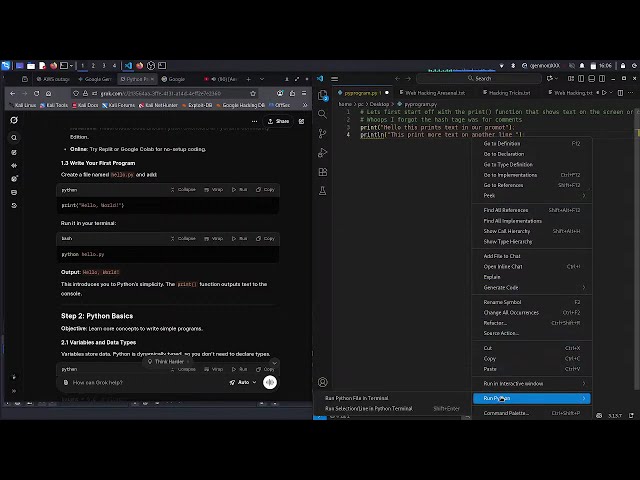The width and height of the screenshot is (640, 480).
Task: Click the Run Python File play button in editor toolbar
Action: (604, 93)
